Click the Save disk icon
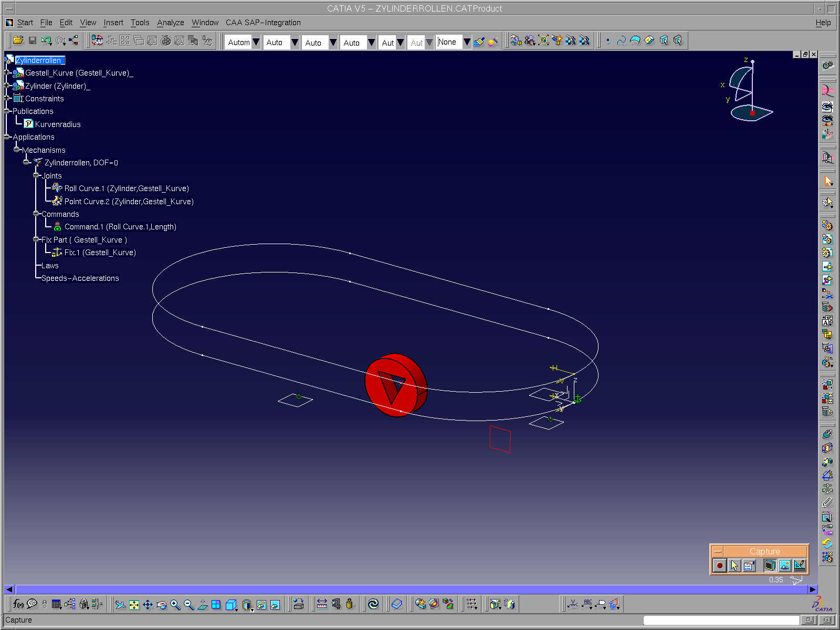 pyautogui.click(x=32, y=40)
